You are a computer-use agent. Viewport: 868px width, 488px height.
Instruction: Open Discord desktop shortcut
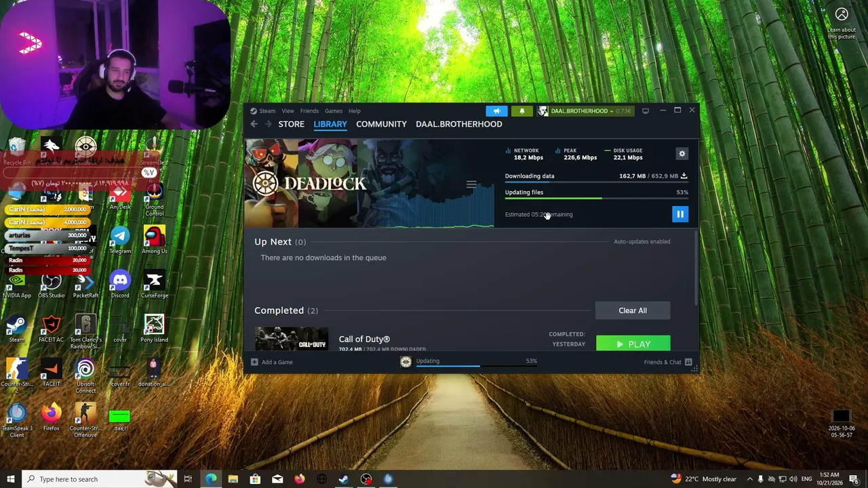pos(120,285)
